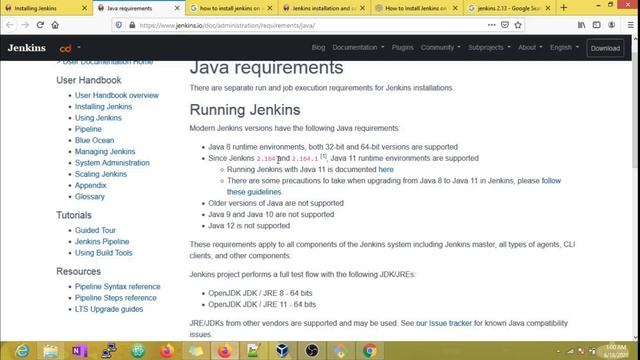This screenshot has height=360, width=640.
Task: Open the Using Jenkins link
Action: tap(98, 118)
